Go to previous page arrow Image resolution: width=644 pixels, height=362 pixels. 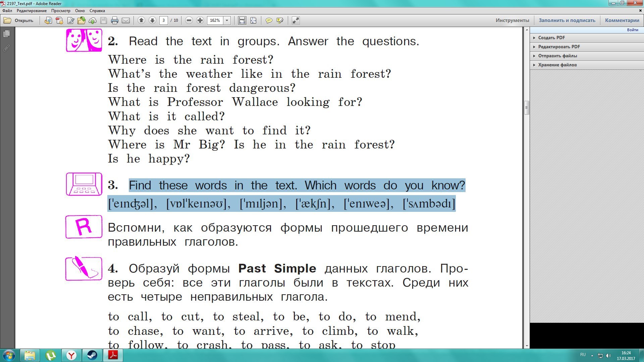[141, 20]
